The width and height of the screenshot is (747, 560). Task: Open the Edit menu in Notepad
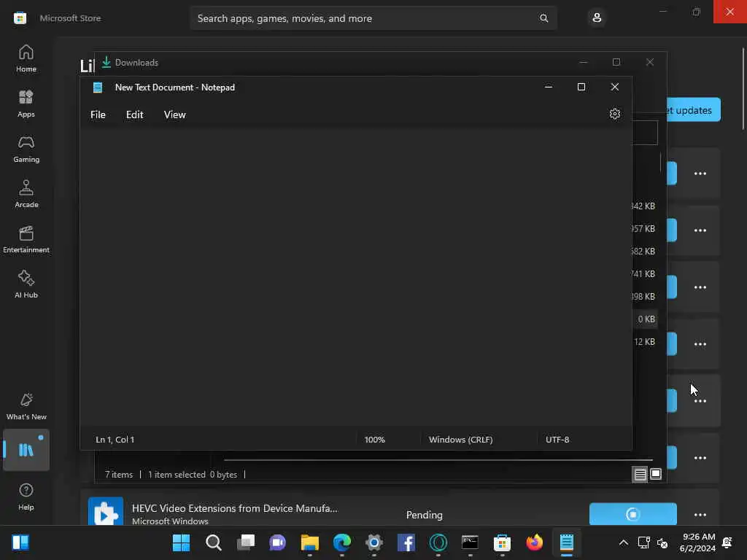pos(134,114)
